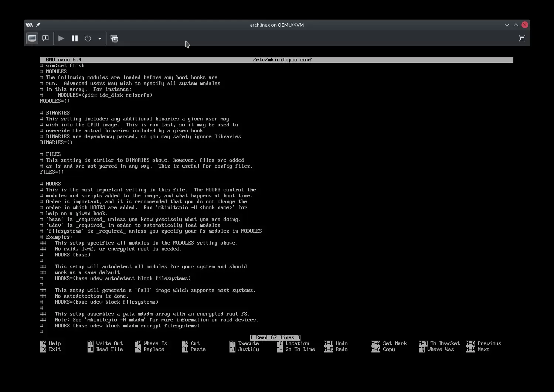Click the /etc/mkinitcpio.conf filename header
554x392 pixels.
[x=282, y=59]
